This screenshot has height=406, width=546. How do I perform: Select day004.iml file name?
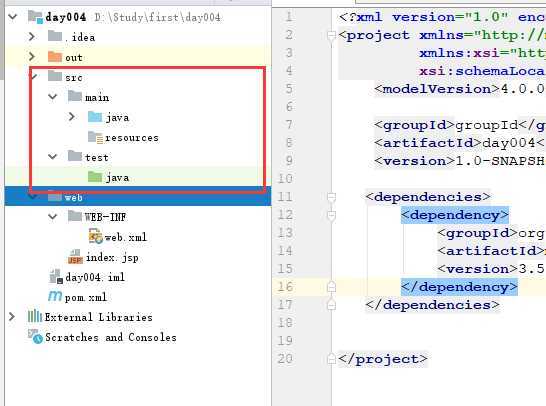pyautogui.click(x=95, y=277)
